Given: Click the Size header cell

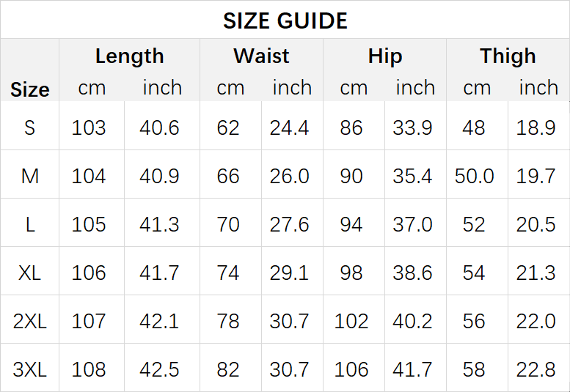Looking at the screenshot, I should coord(30,89).
